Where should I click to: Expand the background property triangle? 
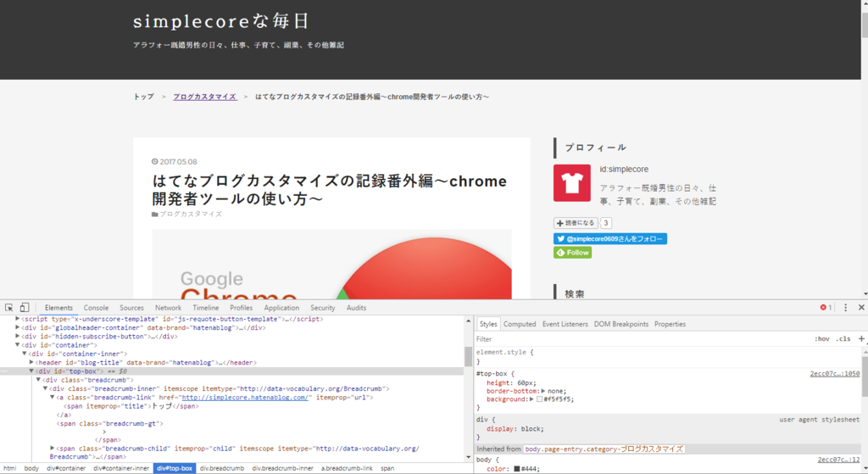(x=531, y=399)
